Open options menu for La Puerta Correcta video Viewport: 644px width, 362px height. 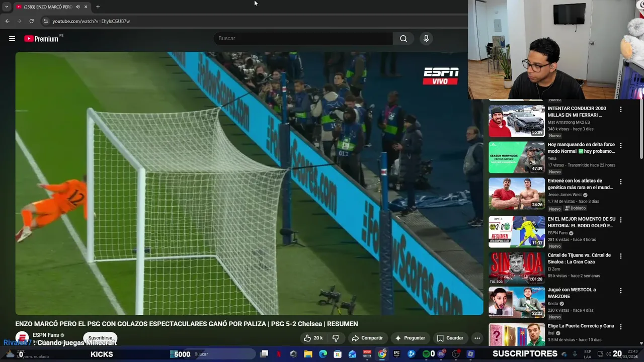[x=620, y=327]
